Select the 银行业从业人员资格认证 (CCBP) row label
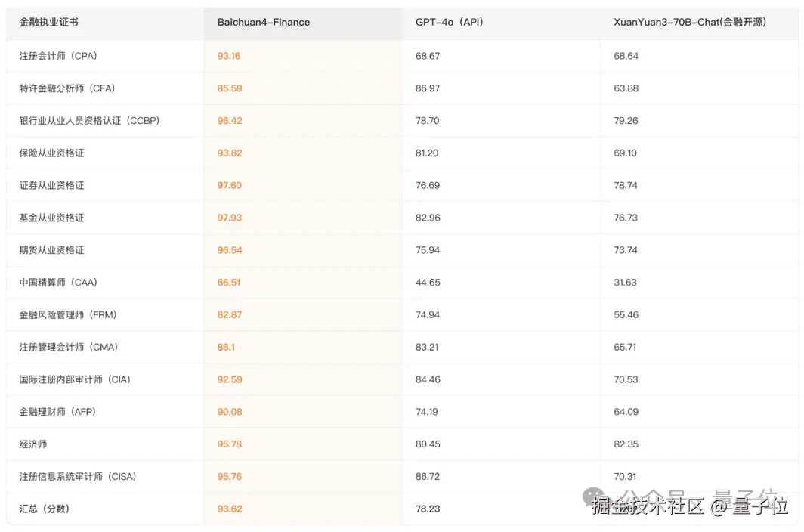 click(x=89, y=121)
